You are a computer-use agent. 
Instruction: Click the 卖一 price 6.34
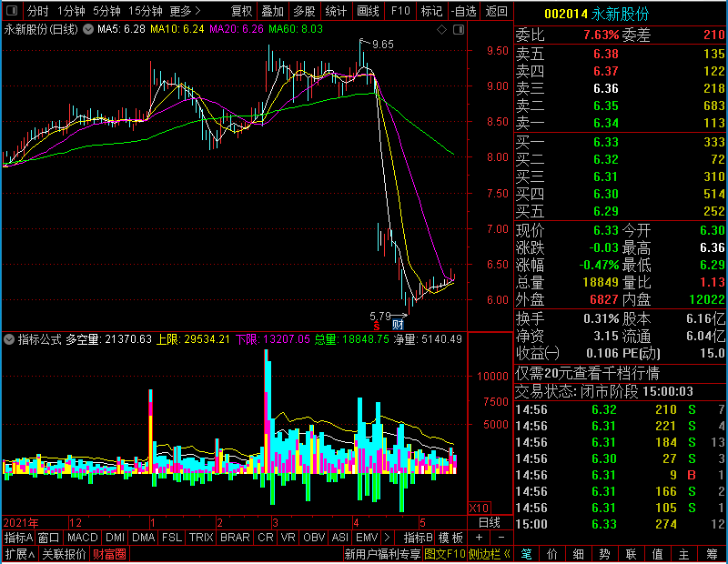[606, 124]
